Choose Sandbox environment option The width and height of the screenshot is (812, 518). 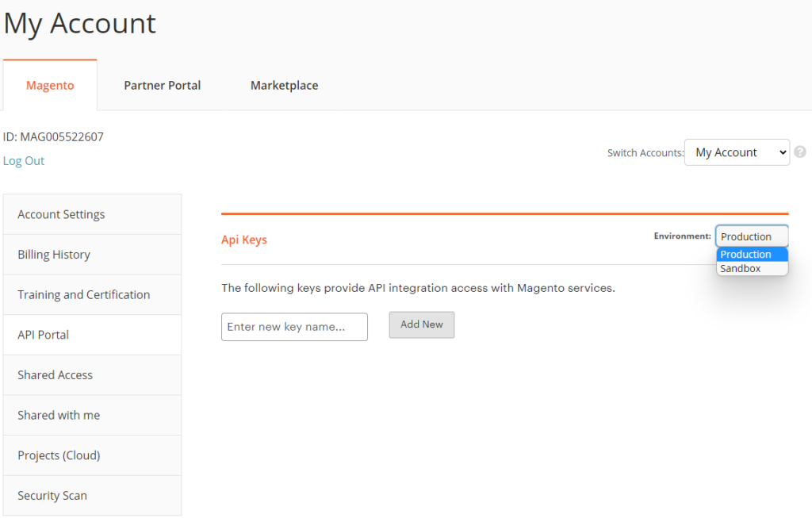(752, 268)
